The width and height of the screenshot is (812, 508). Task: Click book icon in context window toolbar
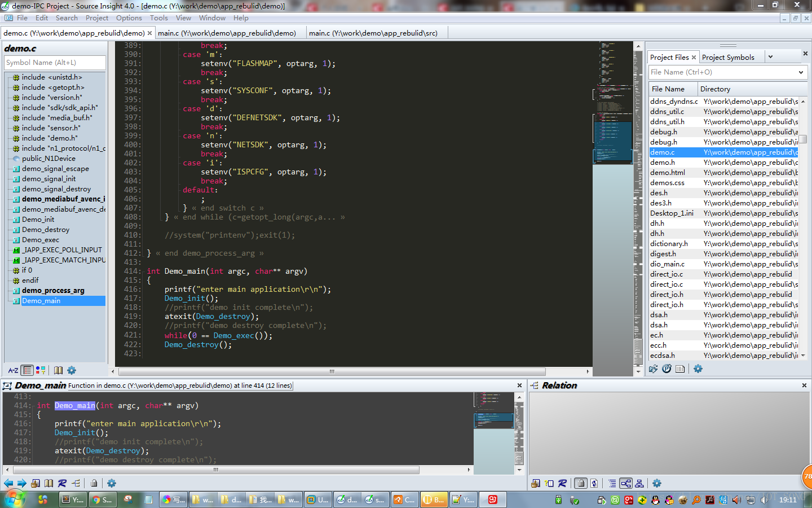[x=49, y=483]
